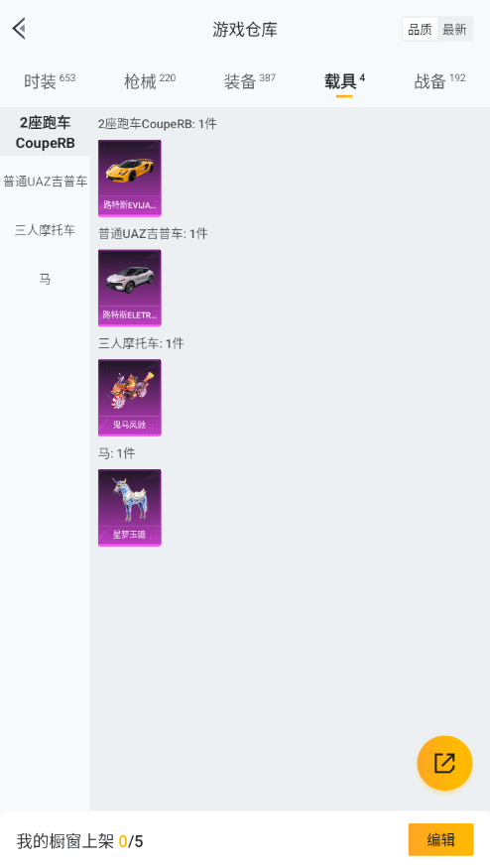Pick 三人摩托车 in the sidebar
490x868 pixels.
[x=45, y=230]
